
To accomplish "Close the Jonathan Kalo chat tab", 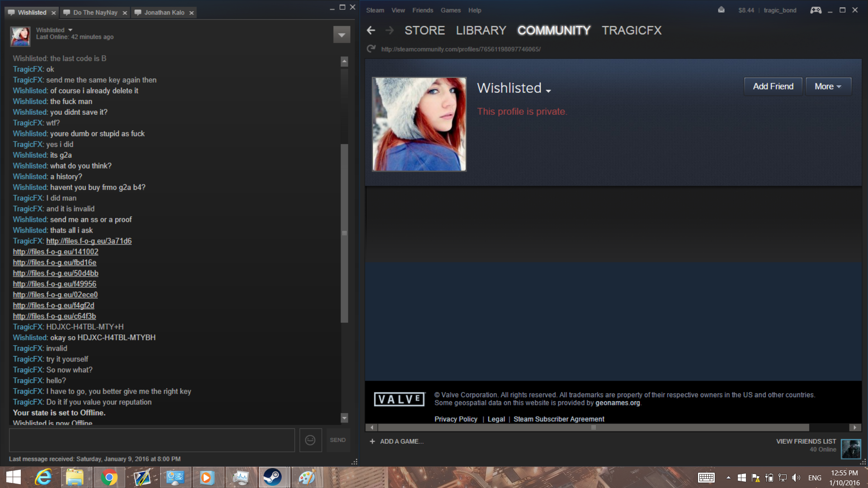I will point(192,13).
